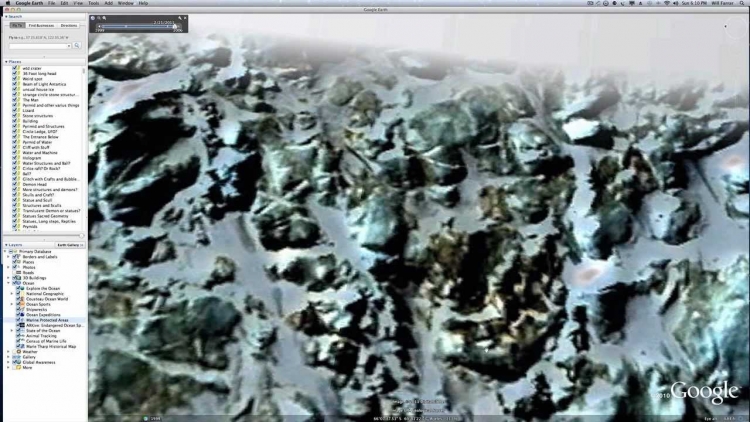The height and width of the screenshot is (422, 750).
Task: Open the Edit menu
Action: coord(64,3)
